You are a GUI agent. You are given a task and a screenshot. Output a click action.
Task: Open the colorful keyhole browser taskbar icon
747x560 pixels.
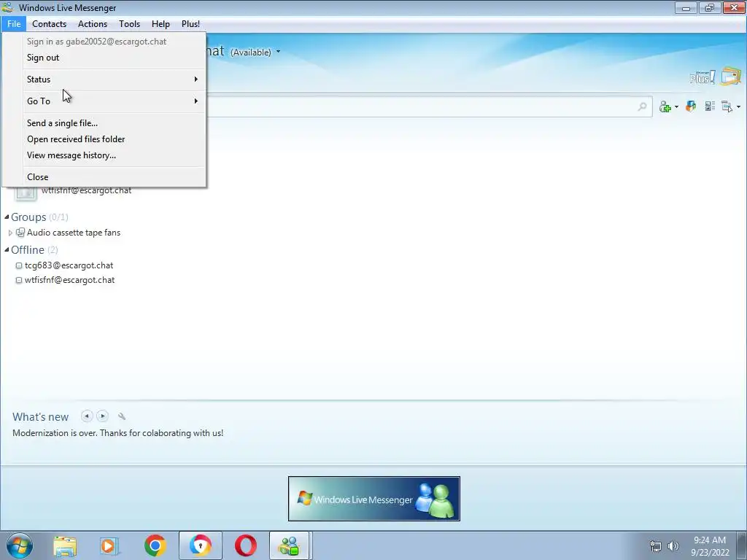(x=200, y=545)
